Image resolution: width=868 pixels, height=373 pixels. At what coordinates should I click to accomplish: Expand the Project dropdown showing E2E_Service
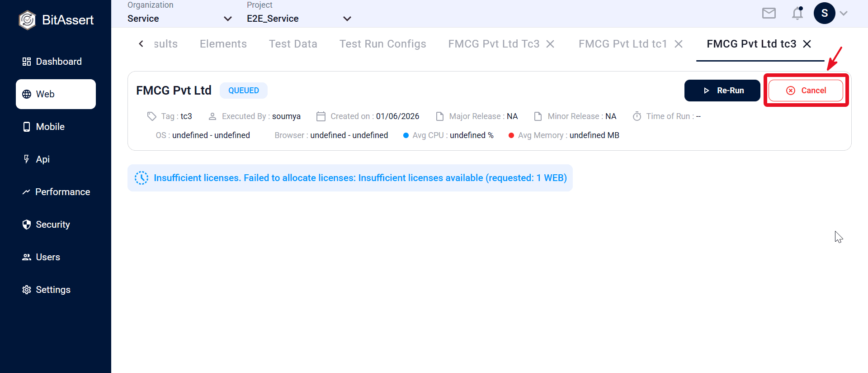click(x=299, y=19)
